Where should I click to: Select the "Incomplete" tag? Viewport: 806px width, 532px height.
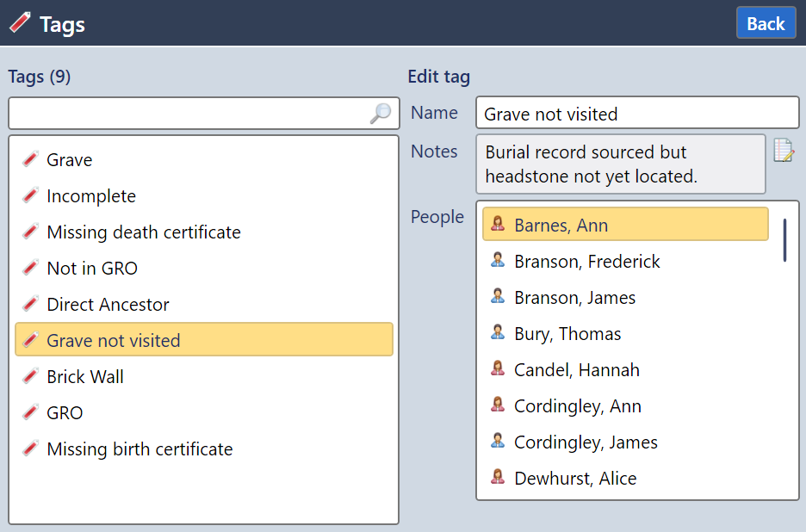point(91,195)
